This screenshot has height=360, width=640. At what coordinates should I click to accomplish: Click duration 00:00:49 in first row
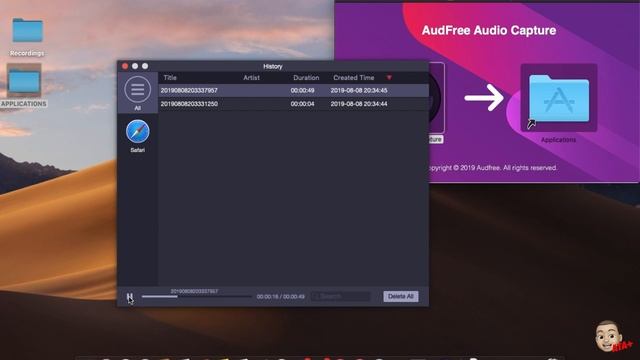click(302, 90)
